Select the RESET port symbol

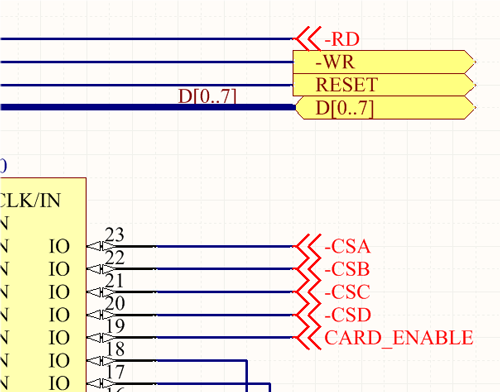pos(383,85)
